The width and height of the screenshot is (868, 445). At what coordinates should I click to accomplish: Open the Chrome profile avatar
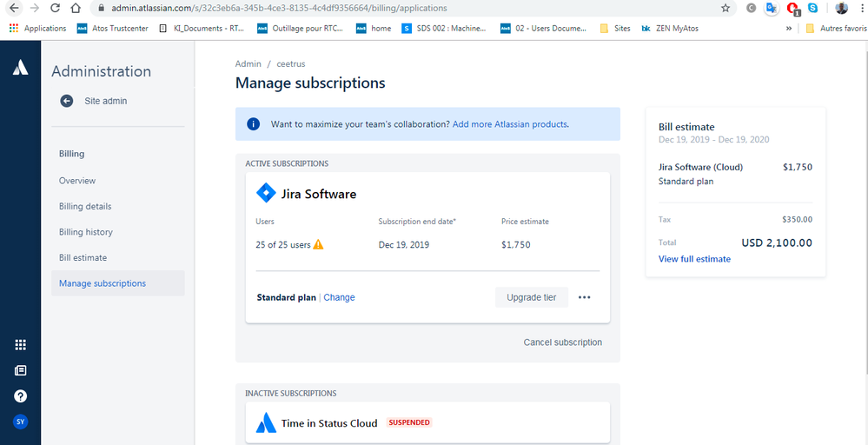point(841,9)
